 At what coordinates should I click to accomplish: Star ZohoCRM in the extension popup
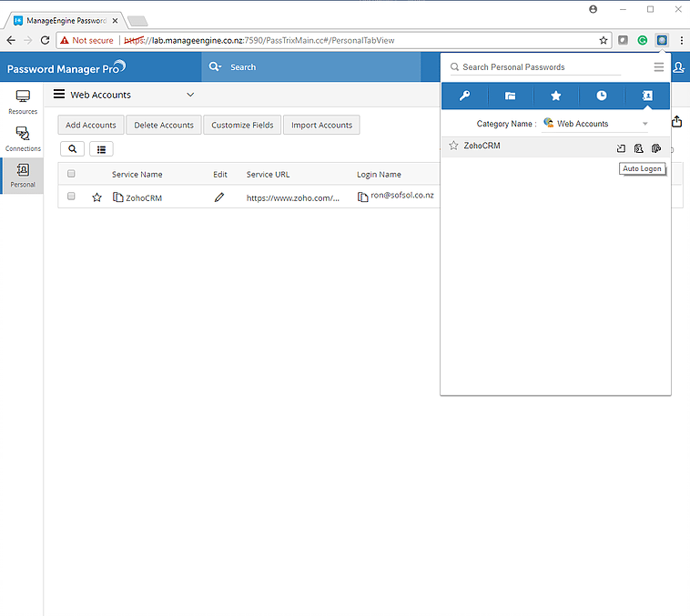click(x=453, y=146)
